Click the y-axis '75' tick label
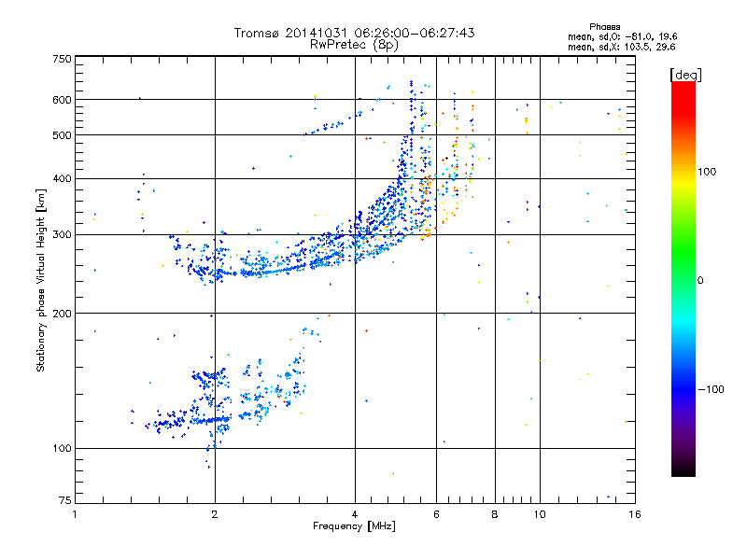Screen dimensions: 747x560 [x=65, y=500]
